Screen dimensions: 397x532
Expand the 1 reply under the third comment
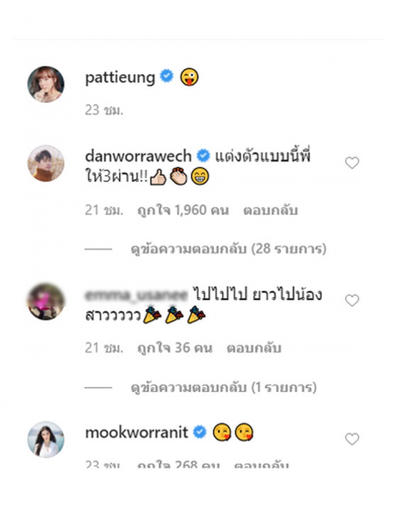[x=223, y=387]
